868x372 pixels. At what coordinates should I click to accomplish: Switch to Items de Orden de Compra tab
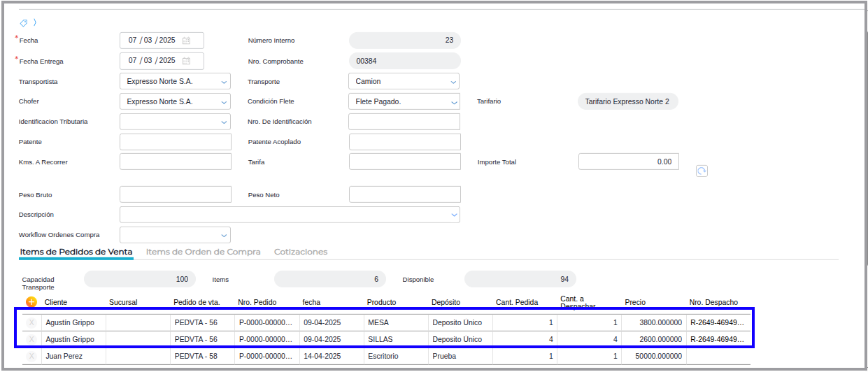pos(203,252)
